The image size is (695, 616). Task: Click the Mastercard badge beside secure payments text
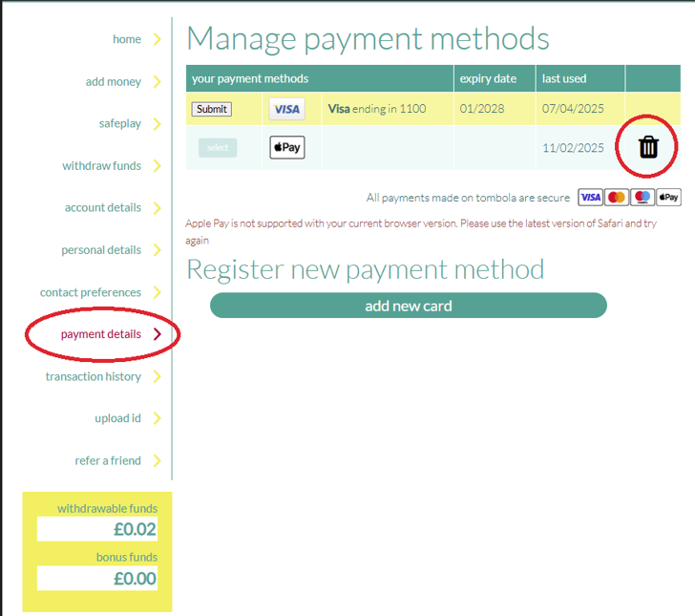point(616,198)
